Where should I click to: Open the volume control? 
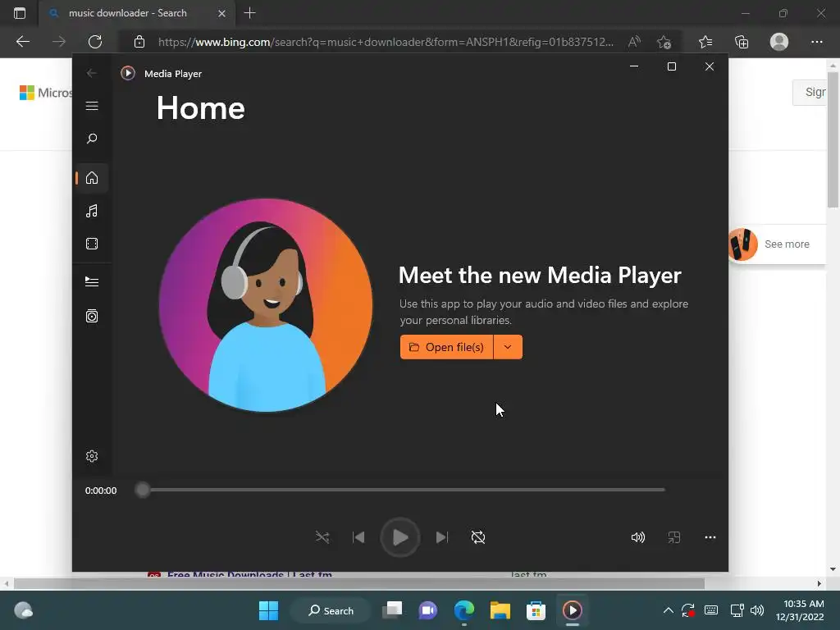click(638, 537)
